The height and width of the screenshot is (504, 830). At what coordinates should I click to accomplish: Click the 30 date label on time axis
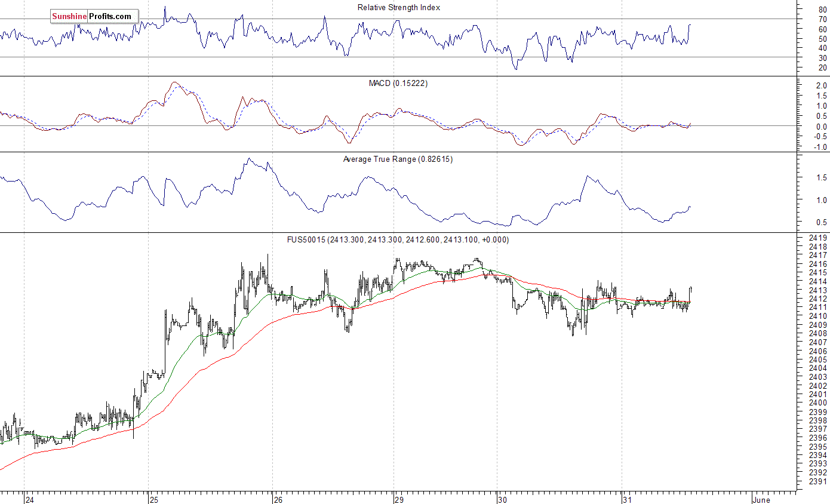[x=503, y=499]
